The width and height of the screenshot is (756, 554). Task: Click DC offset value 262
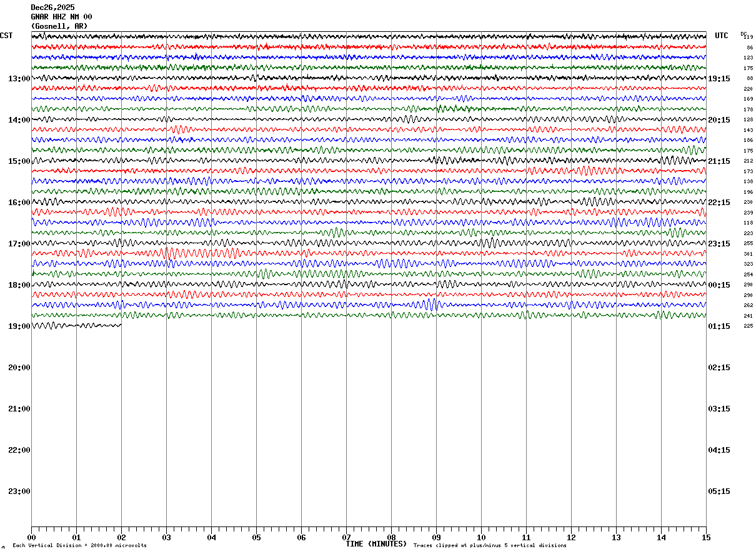click(749, 305)
